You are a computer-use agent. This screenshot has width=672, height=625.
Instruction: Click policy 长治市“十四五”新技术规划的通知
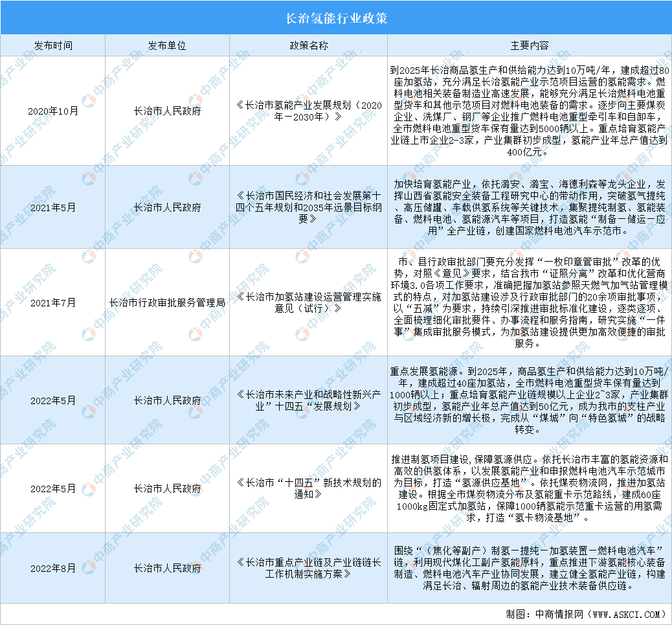pos(308,489)
